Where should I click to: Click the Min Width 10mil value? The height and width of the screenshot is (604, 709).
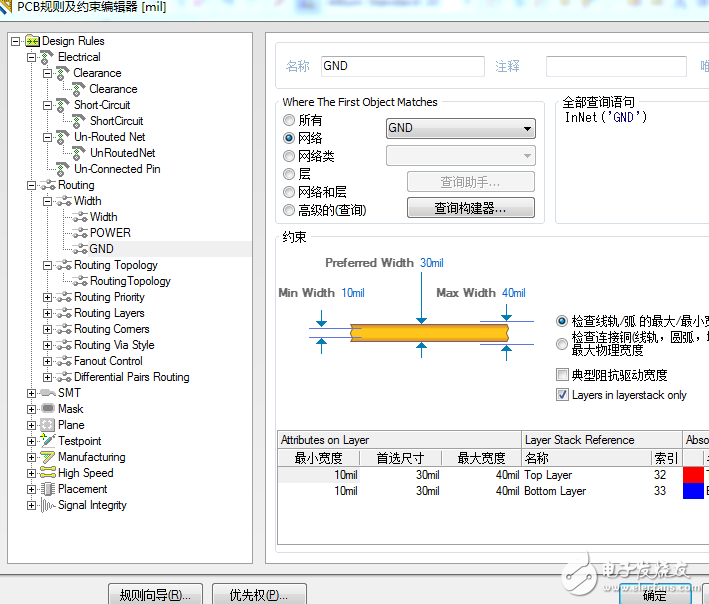(353, 293)
